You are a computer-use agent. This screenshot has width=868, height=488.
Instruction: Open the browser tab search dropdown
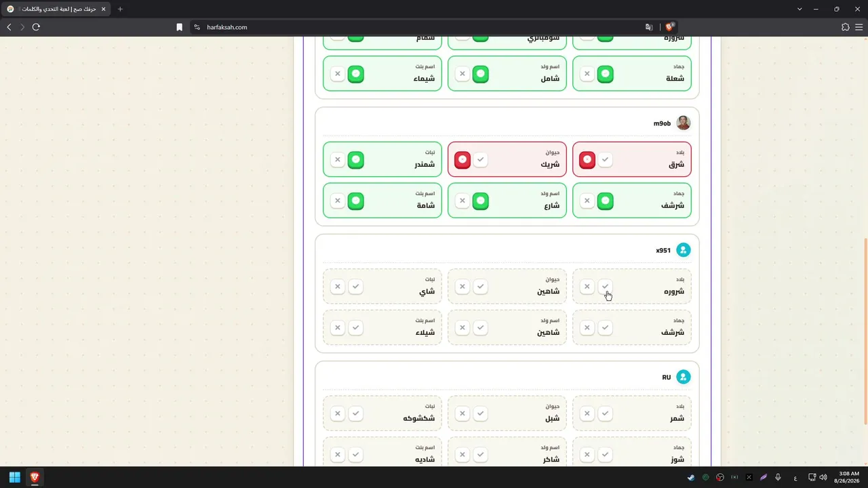800,9
